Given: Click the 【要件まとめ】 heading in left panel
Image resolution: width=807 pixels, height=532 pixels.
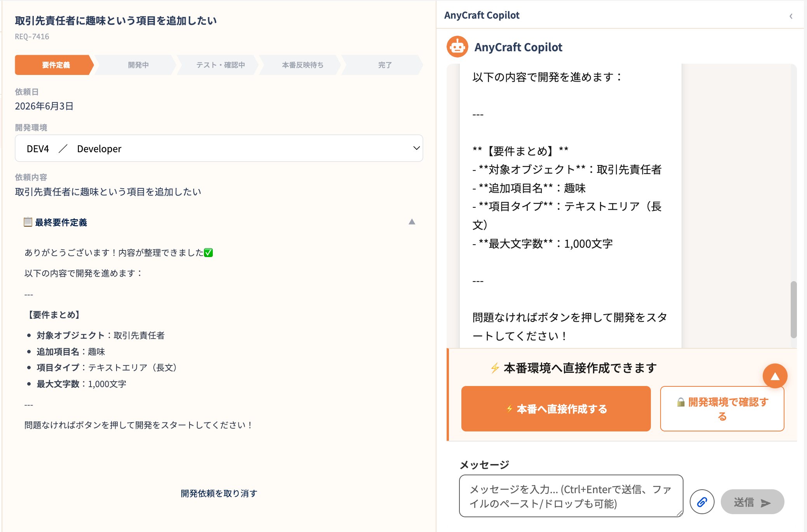Looking at the screenshot, I should pos(54,315).
